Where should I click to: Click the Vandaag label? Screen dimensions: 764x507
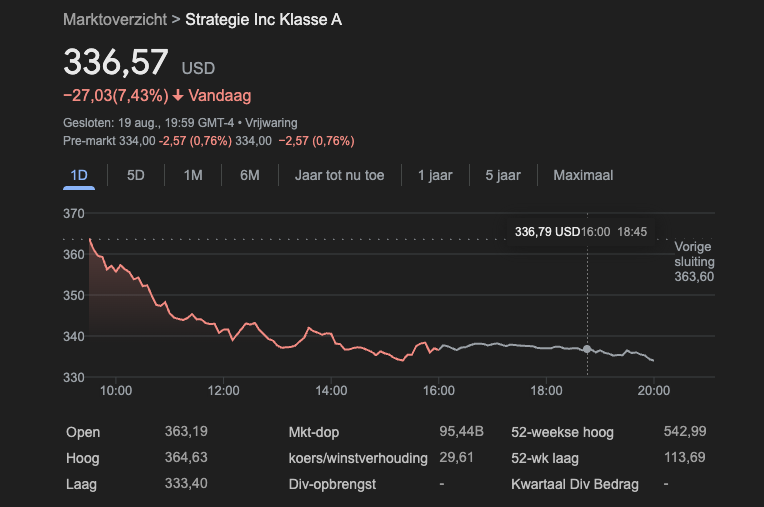tap(220, 95)
